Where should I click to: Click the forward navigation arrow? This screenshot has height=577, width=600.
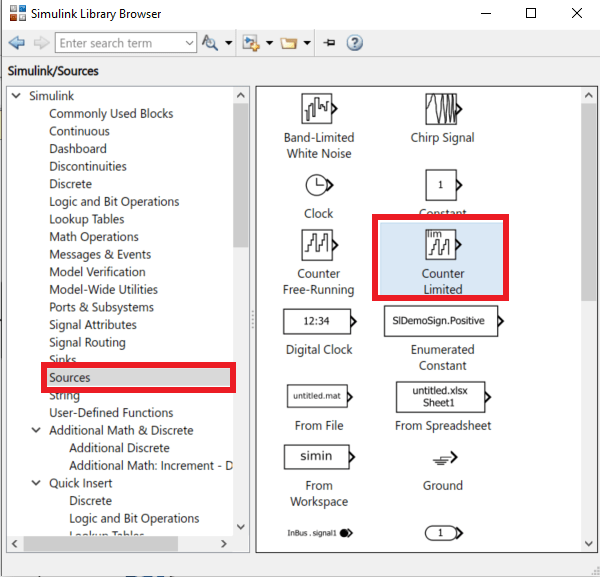click(41, 43)
